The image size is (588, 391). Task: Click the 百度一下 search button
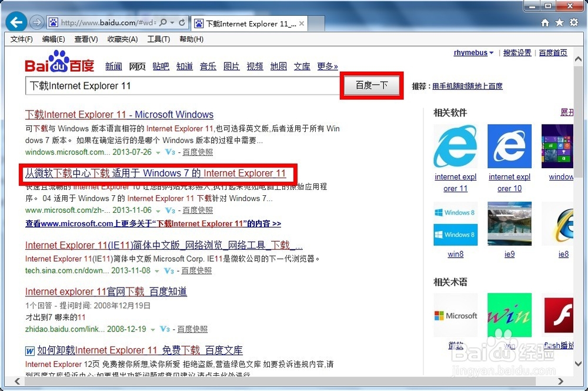371,86
